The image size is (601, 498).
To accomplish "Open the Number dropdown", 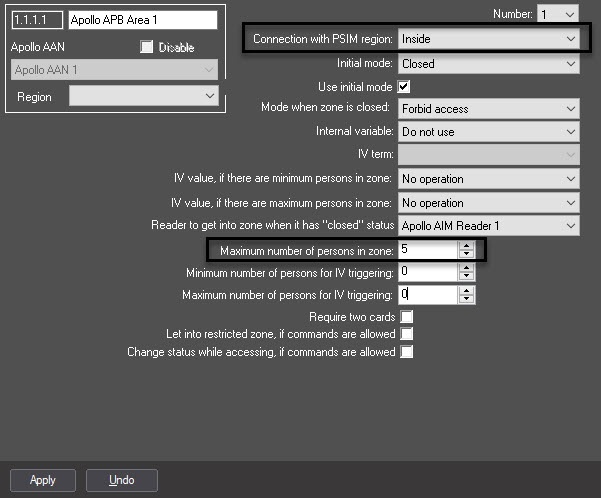I will 558,15.
